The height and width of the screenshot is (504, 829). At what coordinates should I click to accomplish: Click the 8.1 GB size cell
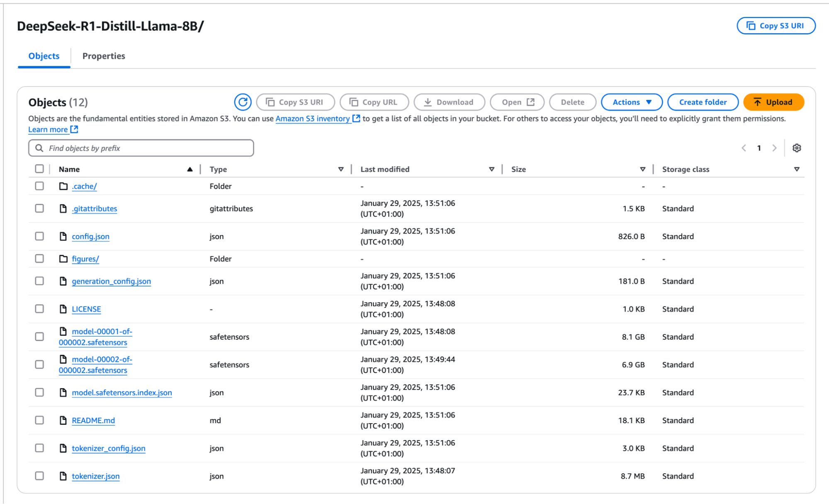point(633,337)
